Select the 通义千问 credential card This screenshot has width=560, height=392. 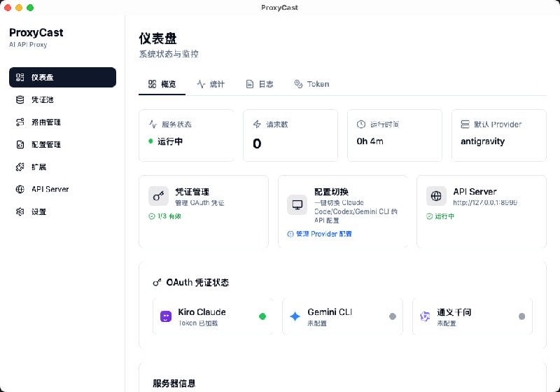(x=472, y=316)
